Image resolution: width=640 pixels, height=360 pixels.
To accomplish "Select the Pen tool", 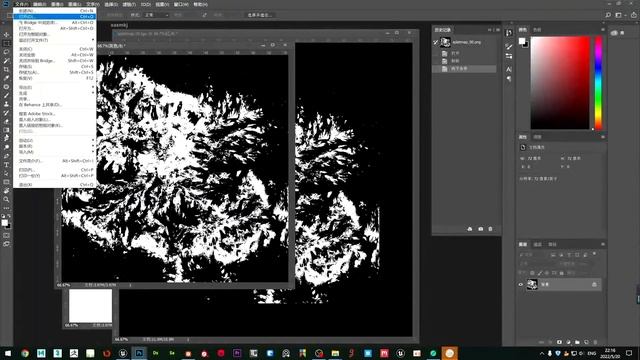I will point(6,156).
